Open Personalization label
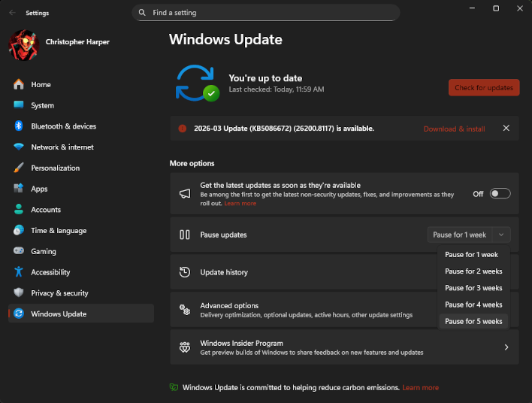The height and width of the screenshot is (403, 532). click(x=56, y=168)
